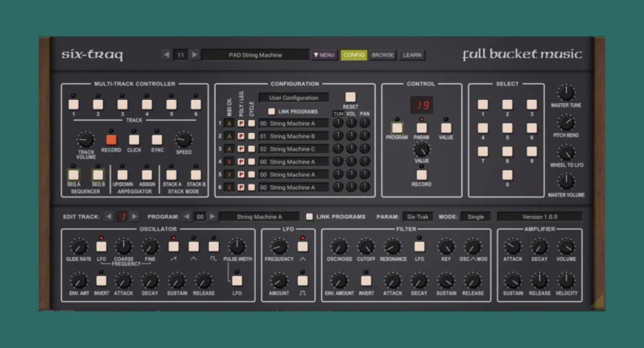The image size is (644, 348).
Task: Click the PAD String Machine preset name
Action: point(255,55)
